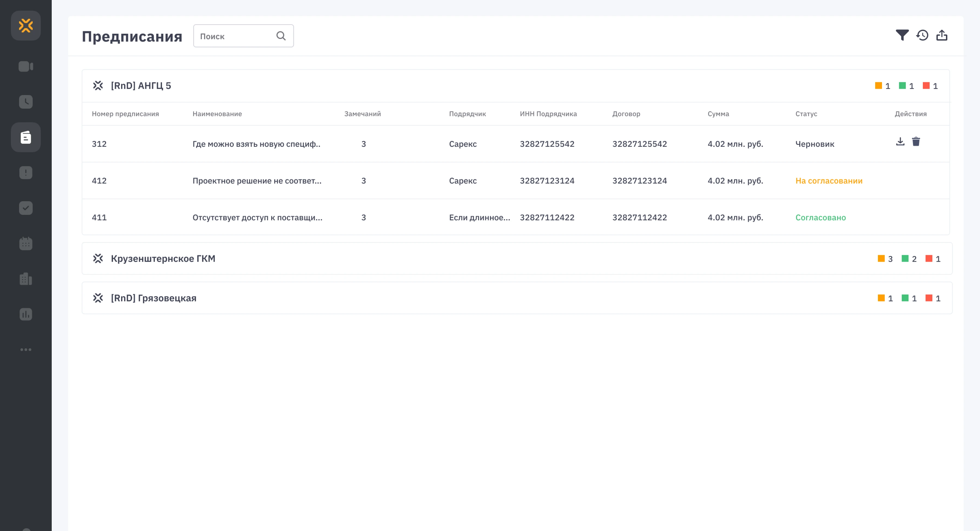Select the active documents sidebar tab
This screenshot has width=980, height=531.
click(26, 138)
